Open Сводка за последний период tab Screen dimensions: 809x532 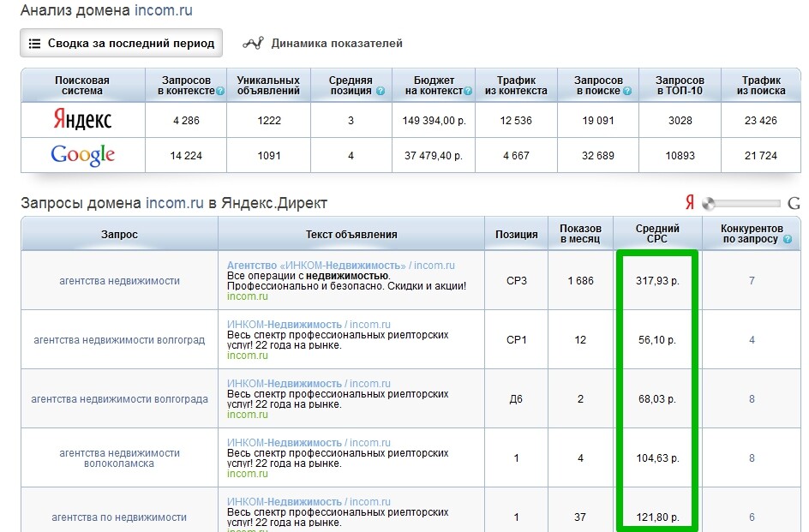click(x=121, y=43)
